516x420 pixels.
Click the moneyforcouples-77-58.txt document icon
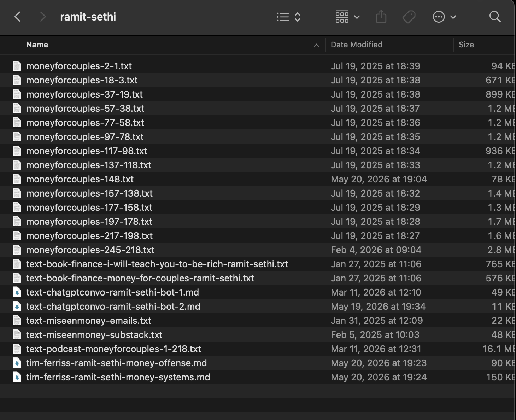17,122
